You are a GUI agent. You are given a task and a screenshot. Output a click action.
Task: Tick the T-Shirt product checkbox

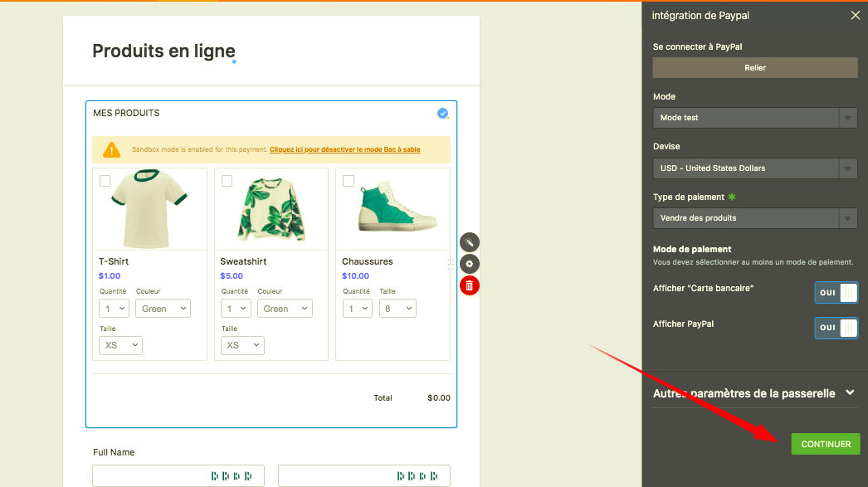click(105, 181)
